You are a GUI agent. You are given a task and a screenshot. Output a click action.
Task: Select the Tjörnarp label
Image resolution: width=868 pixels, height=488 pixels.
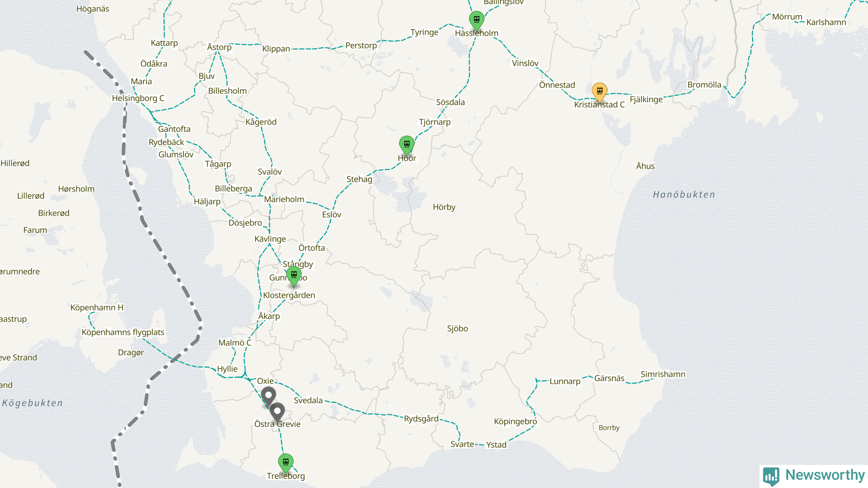(435, 122)
